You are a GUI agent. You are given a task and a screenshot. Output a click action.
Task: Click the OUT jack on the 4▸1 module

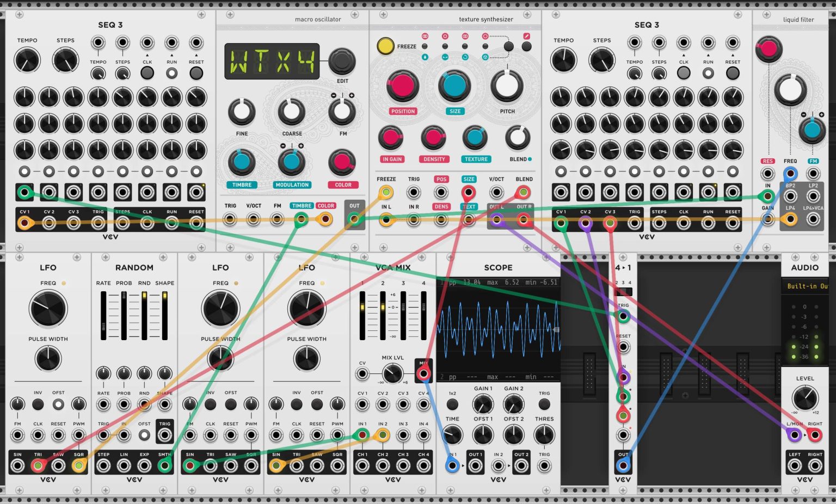pos(623,465)
